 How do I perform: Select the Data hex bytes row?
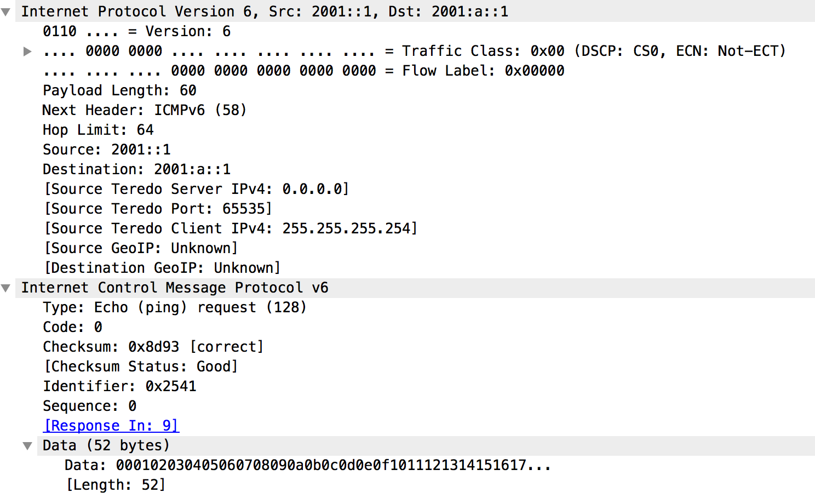tap(307, 465)
